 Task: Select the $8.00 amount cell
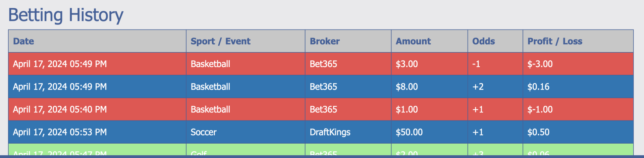[407, 87]
